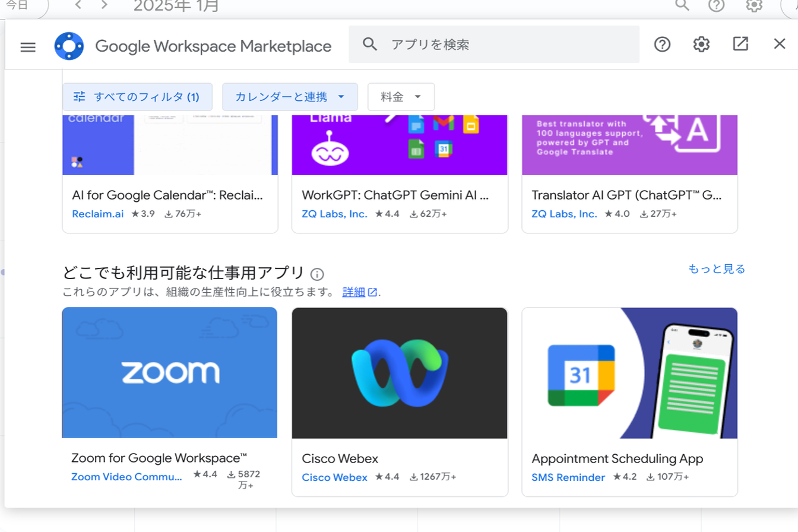Open the Zoom for Google Workspace thumbnail
This screenshot has width=798, height=532.
coord(169,372)
